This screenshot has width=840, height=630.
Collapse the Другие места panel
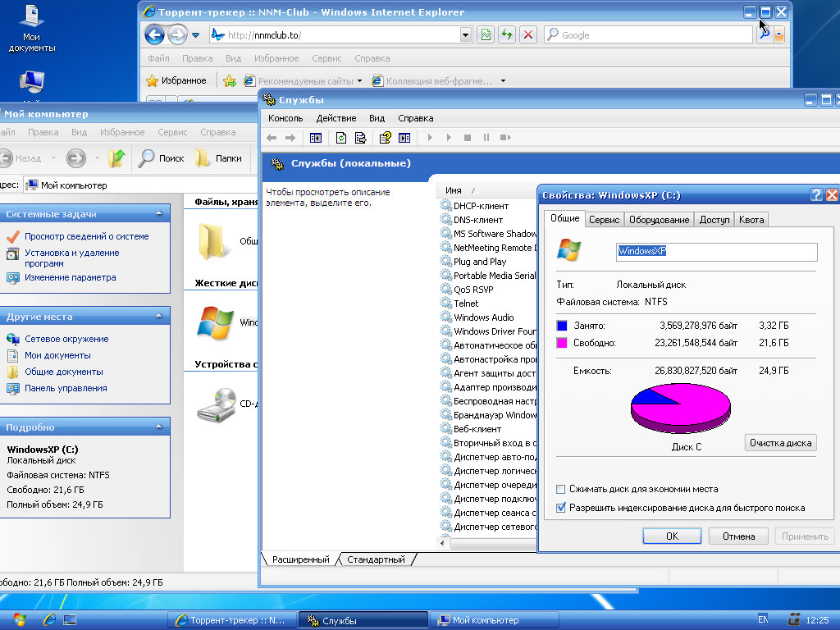point(158,317)
